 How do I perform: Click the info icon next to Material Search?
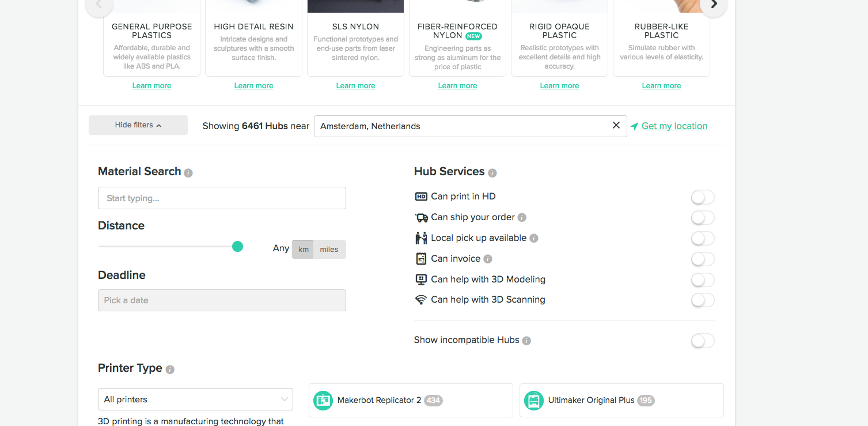[x=188, y=172]
